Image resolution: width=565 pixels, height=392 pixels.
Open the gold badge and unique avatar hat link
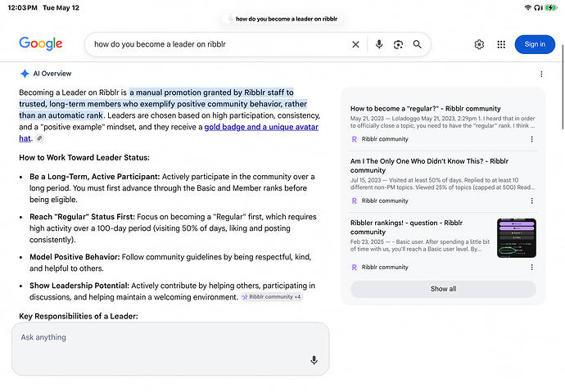261,127
